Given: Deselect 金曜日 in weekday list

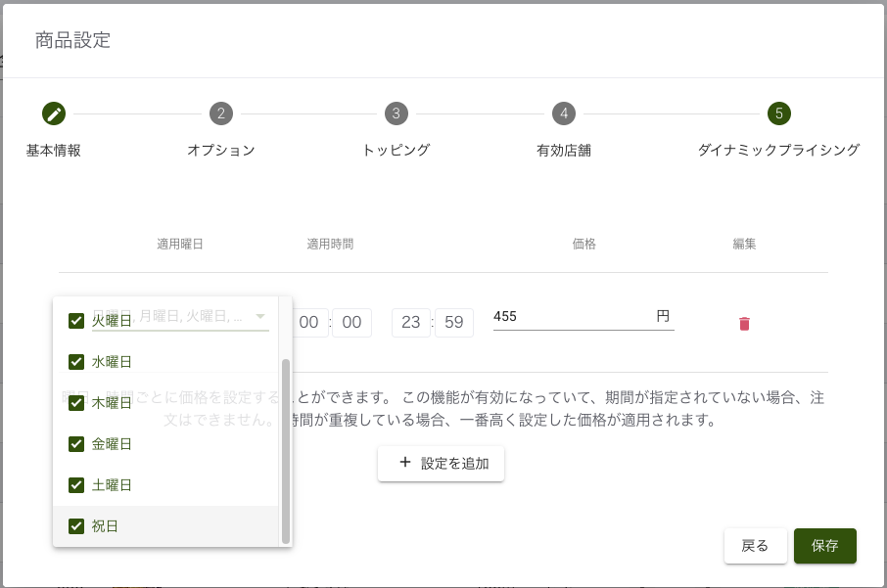Looking at the screenshot, I should 76,444.
